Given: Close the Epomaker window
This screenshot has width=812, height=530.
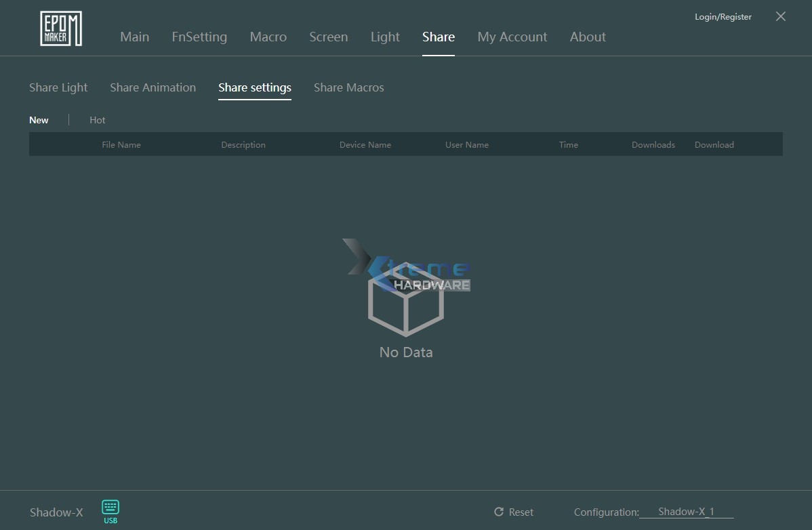Looking at the screenshot, I should click(781, 16).
